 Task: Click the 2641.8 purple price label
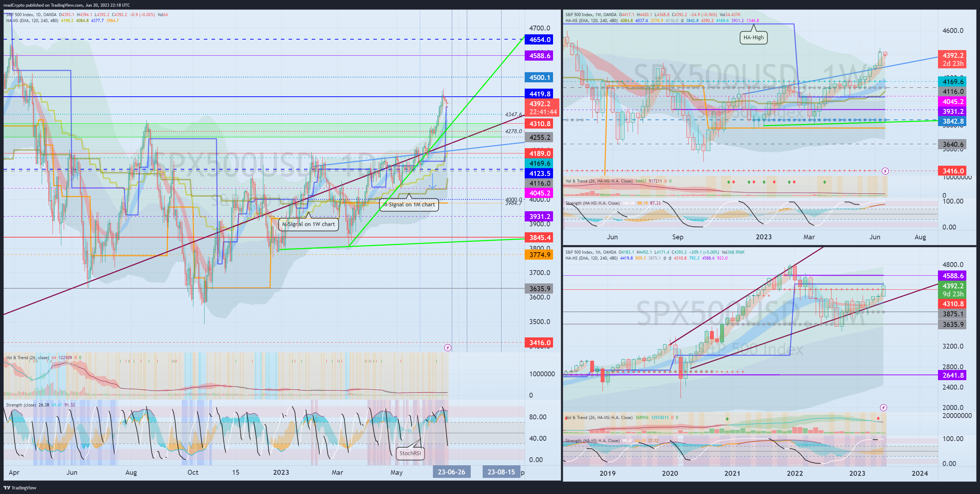953,375
